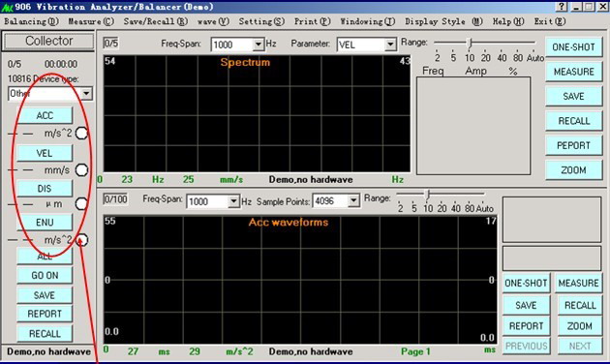This screenshot has height=364, width=610.
Task: Click the 00:00:00 timer text
Action: point(61,64)
